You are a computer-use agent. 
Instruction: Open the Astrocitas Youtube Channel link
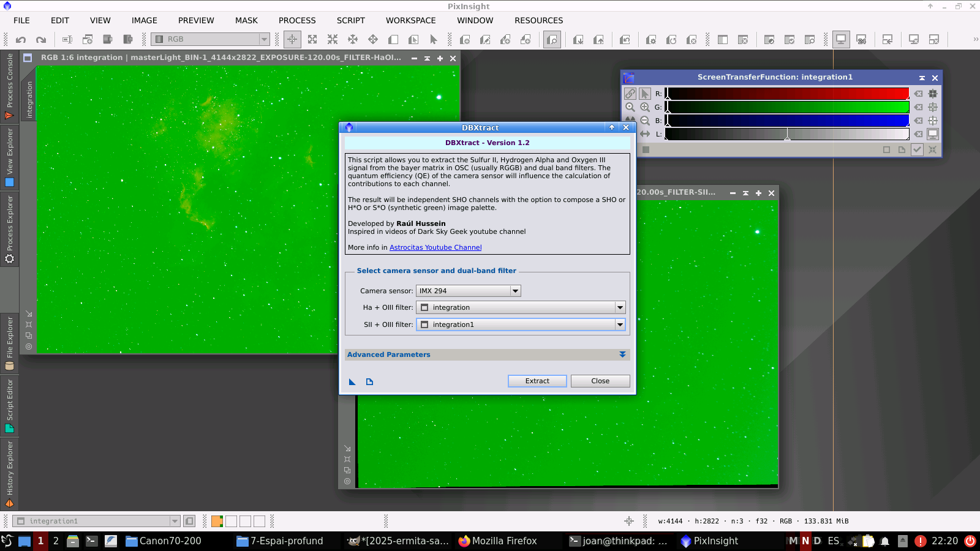pyautogui.click(x=435, y=247)
